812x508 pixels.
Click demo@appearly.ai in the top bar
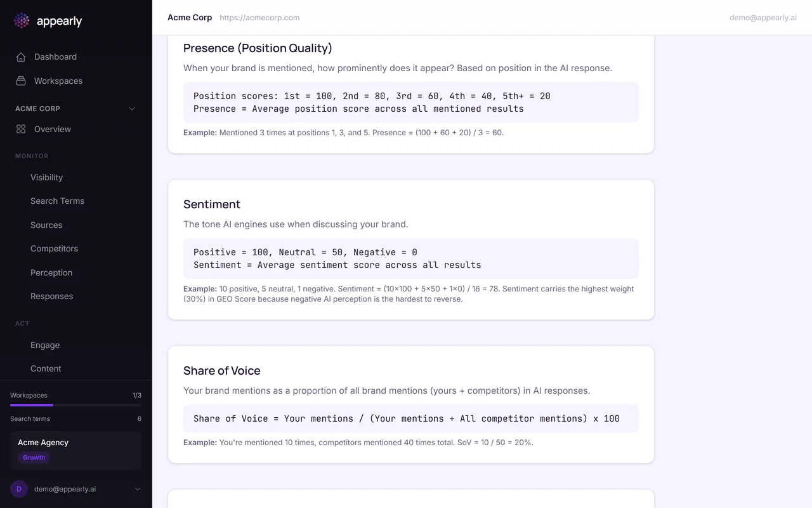coord(763,18)
